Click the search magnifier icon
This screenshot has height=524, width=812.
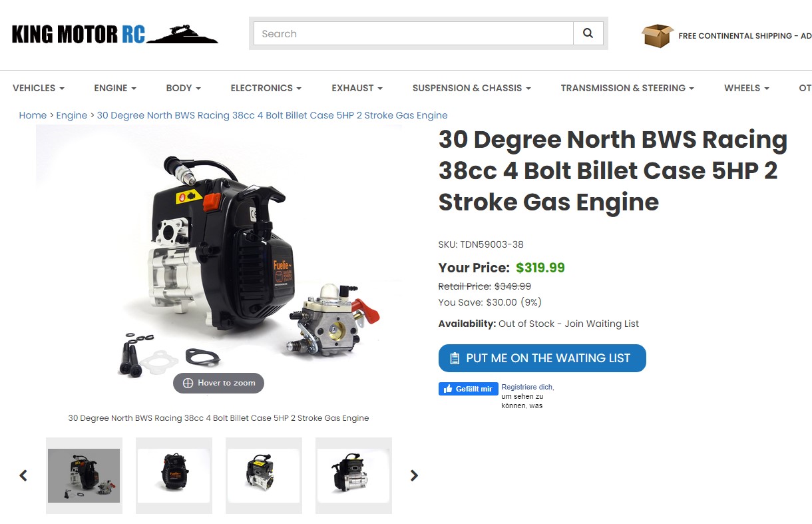click(x=588, y=33)
